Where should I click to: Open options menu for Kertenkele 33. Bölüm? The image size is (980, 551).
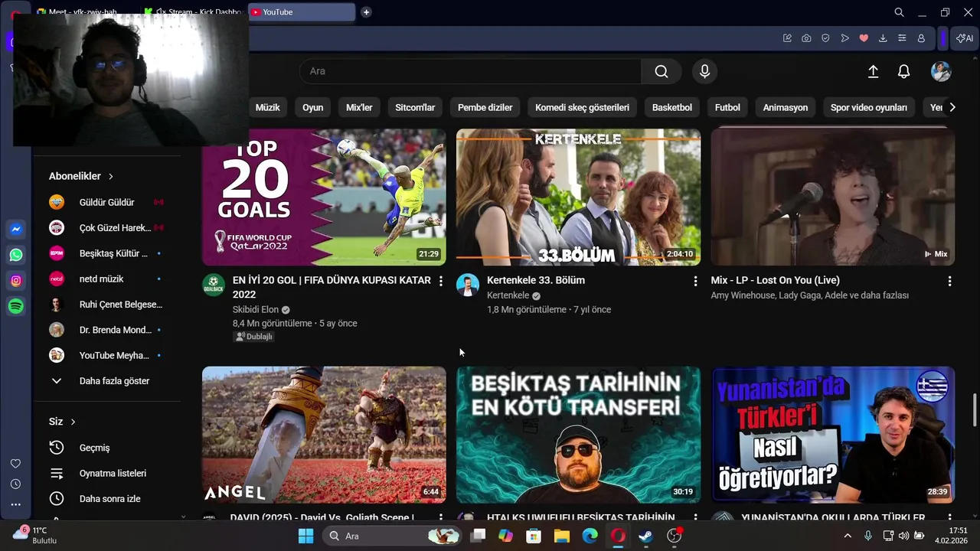[695, 281]
